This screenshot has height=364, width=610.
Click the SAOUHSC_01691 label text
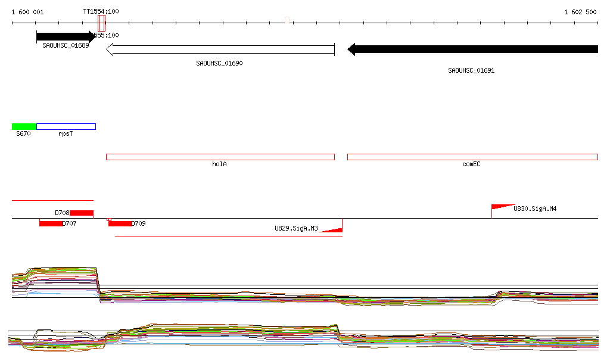471,70
